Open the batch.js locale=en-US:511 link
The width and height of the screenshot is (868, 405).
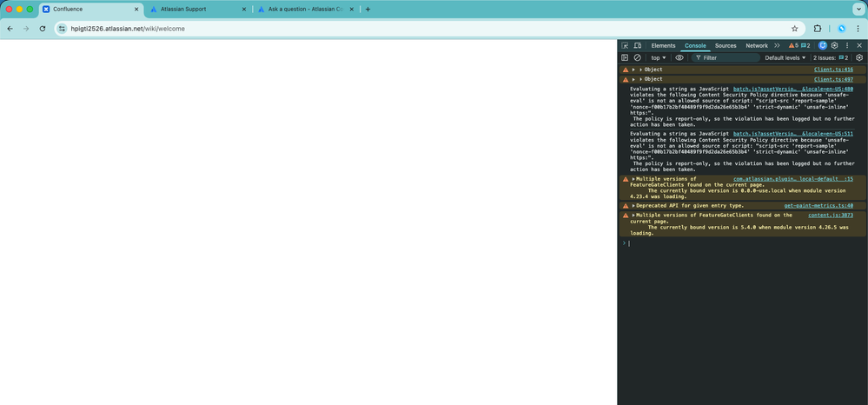792,134
